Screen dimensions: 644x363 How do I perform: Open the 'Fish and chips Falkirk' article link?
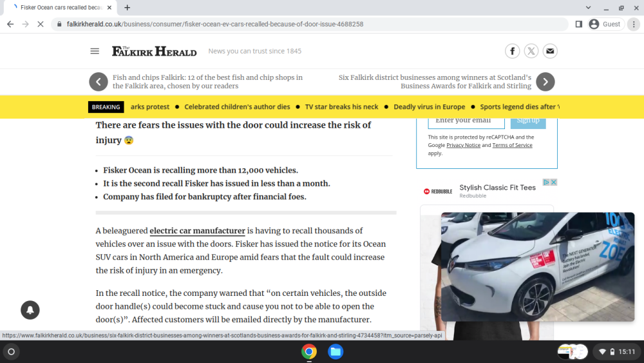click(207, 81)
